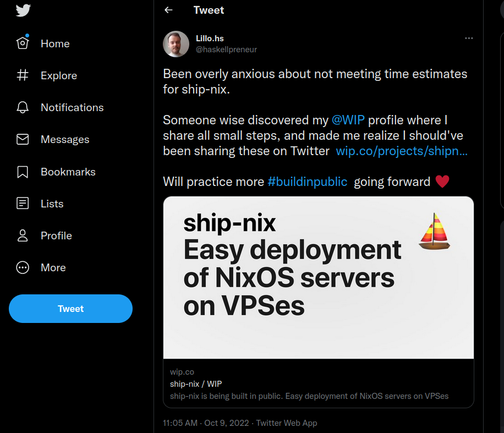The width and height of the screenshot is (504, 433).
Task: Click the tweet timestamp 11:05 AM
Action: pos(180,423)
